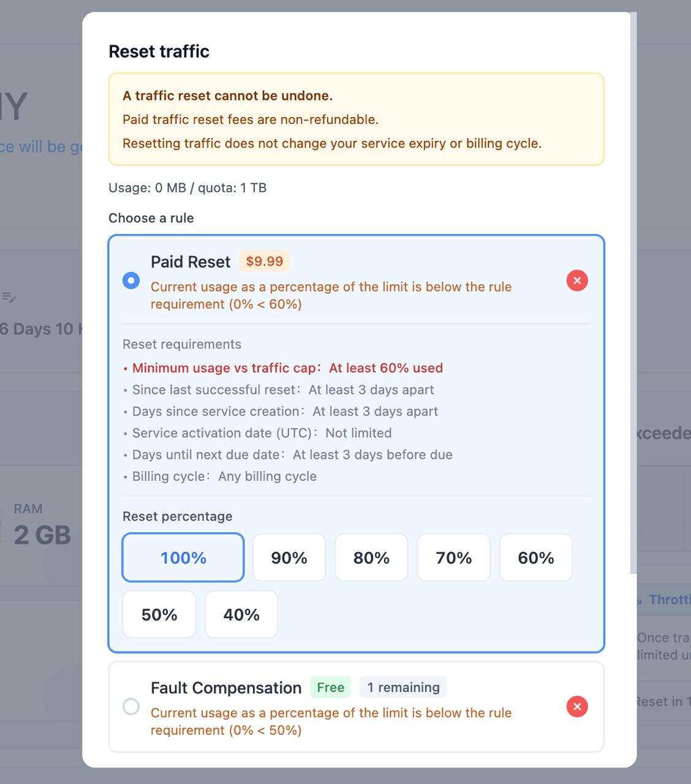The width and height of the screenshot is (691, 784).
Task: Click the Fault Compensation rule title
Action: click(x=226, y=688)
